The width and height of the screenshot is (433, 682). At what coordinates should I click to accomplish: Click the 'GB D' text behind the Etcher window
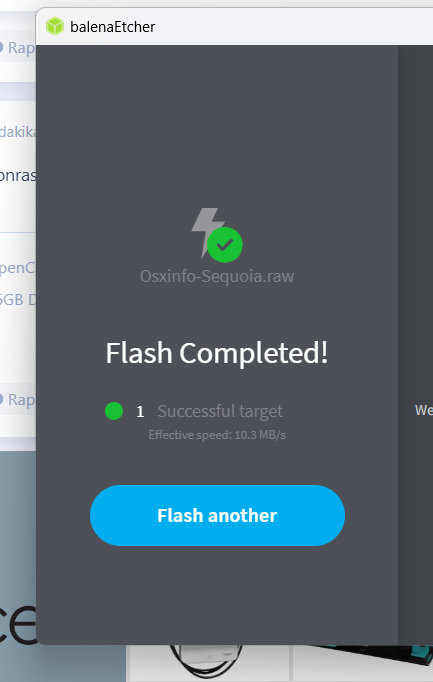point(18,300)
